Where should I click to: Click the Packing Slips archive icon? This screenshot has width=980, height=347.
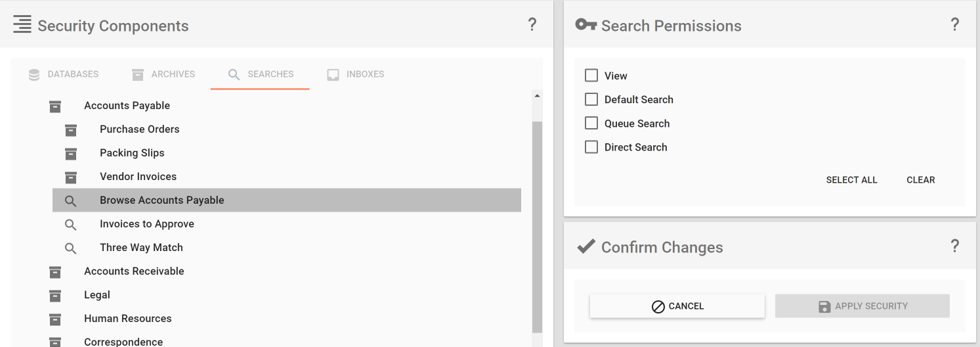pos(71,153)
